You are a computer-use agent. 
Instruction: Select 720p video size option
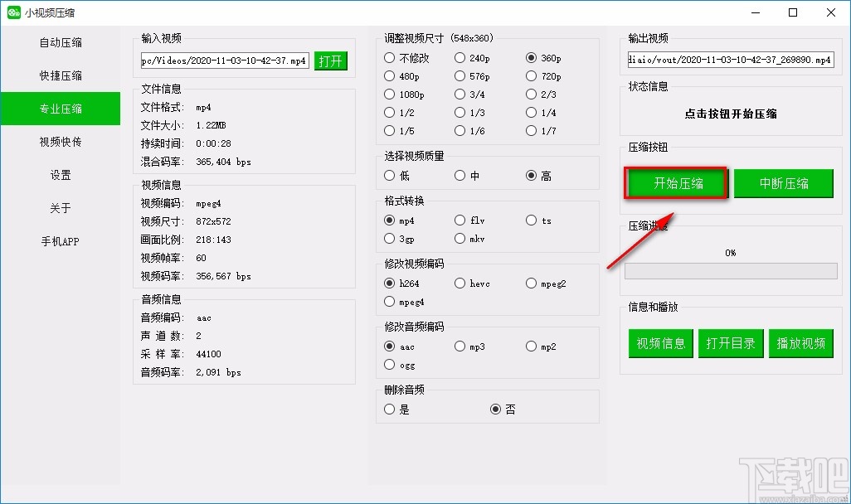coord(544,76)
